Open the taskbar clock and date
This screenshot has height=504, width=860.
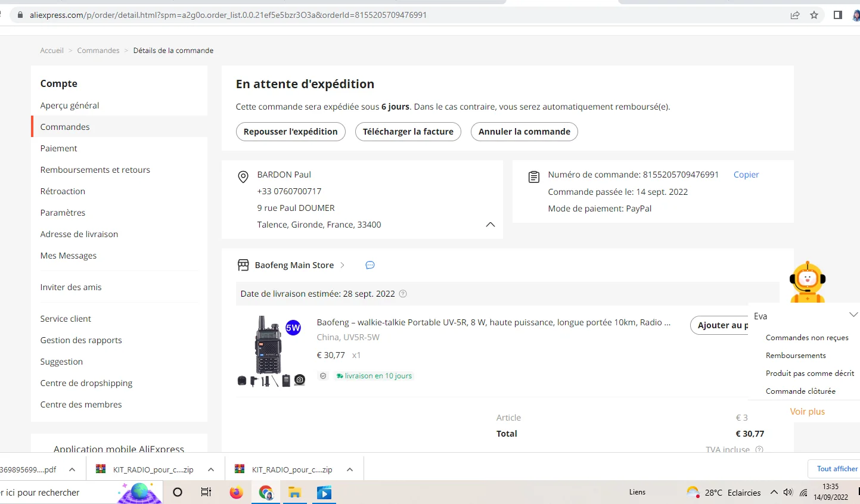[x=831, y=492]
